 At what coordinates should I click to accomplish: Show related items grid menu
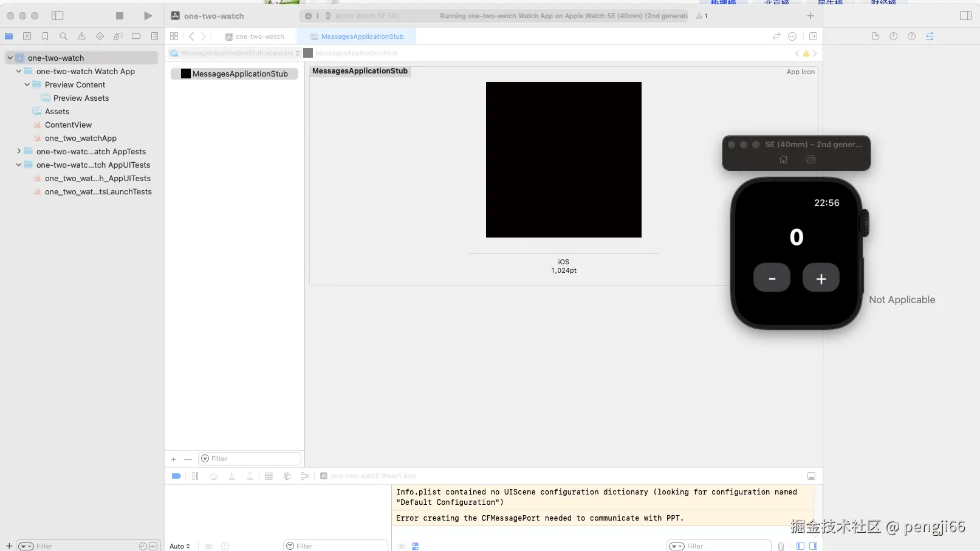(174, 36)
